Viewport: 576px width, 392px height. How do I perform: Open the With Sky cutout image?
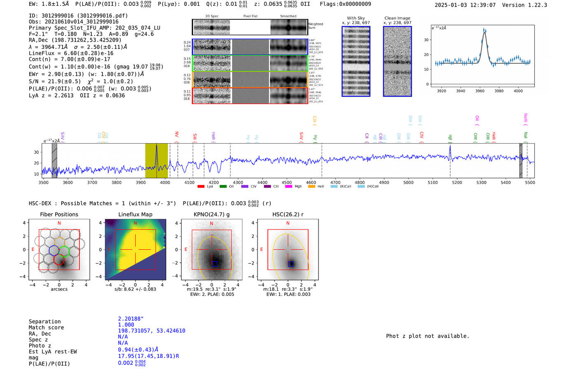(x=356, y=61)
